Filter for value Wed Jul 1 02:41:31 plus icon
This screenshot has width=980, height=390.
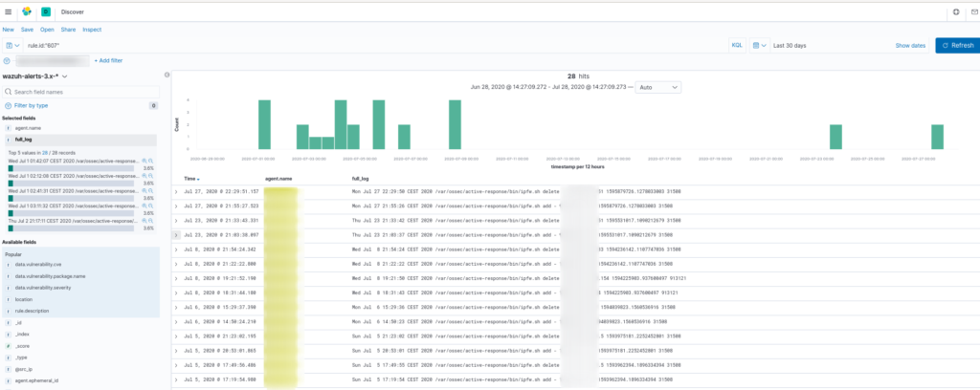tap(145, 191)
